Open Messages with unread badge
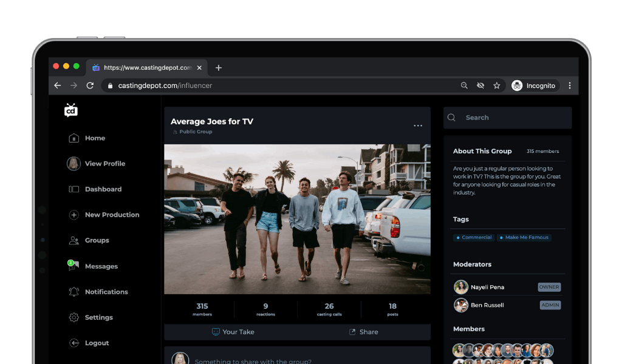The height and width of the screenshot is (364, 622). click(101, 266)
